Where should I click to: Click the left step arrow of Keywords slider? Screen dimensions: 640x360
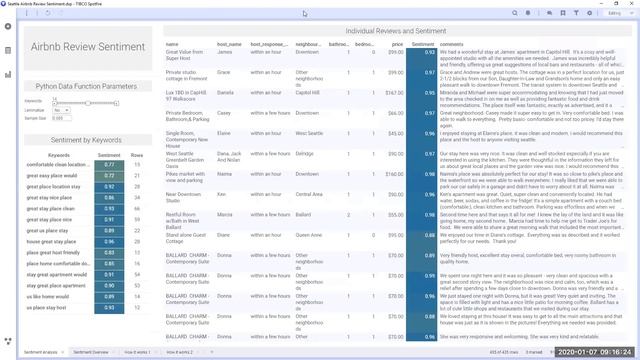[x=55, y=103]
